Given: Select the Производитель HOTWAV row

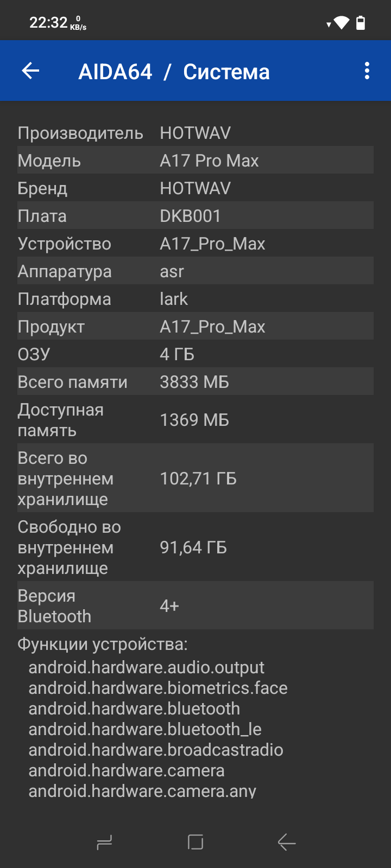Looking at the screenshot, I should (195, 133).
